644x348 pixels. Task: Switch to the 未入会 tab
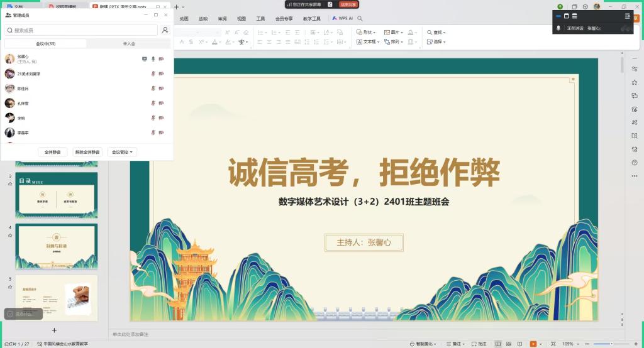pyautogui.click(x=129, y=44)
